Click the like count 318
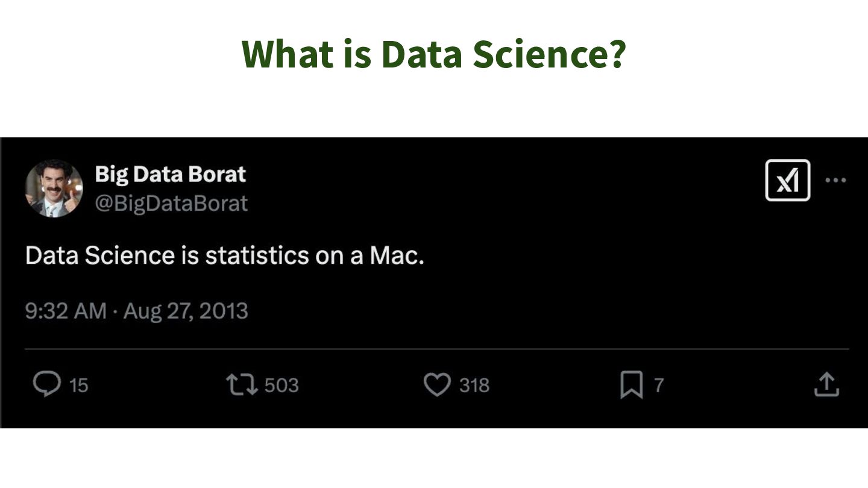868x488 pixels. coord(474,386)
